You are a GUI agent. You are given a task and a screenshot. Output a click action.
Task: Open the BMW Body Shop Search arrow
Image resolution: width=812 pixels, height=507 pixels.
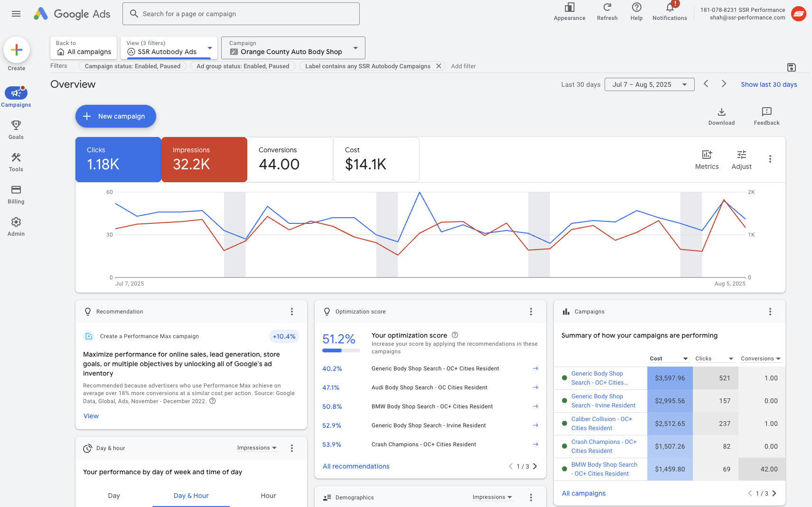(x=535, y=406)
